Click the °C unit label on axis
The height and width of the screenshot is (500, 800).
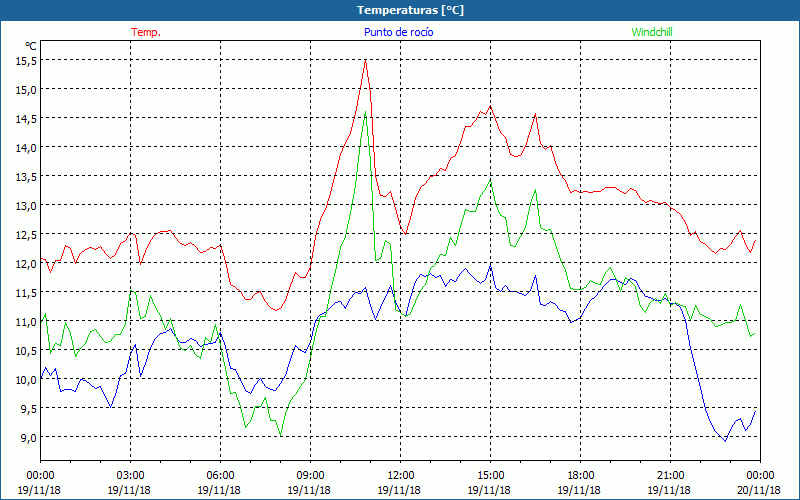[x=31, y=46]
